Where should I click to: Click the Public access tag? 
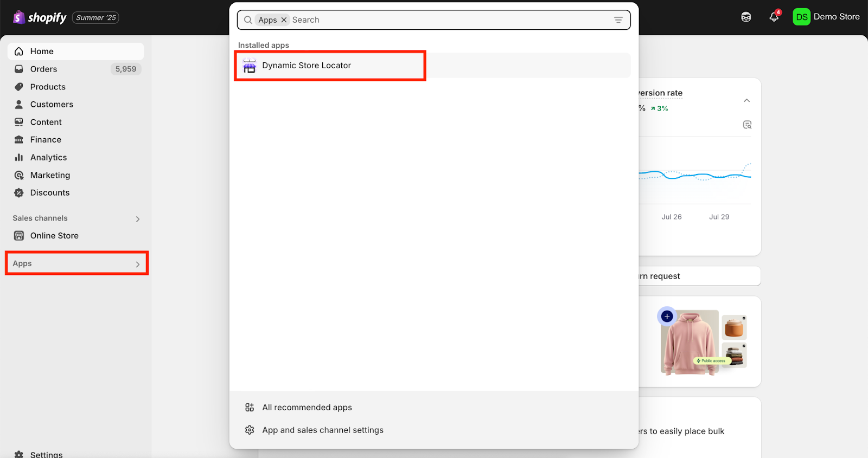711,361
